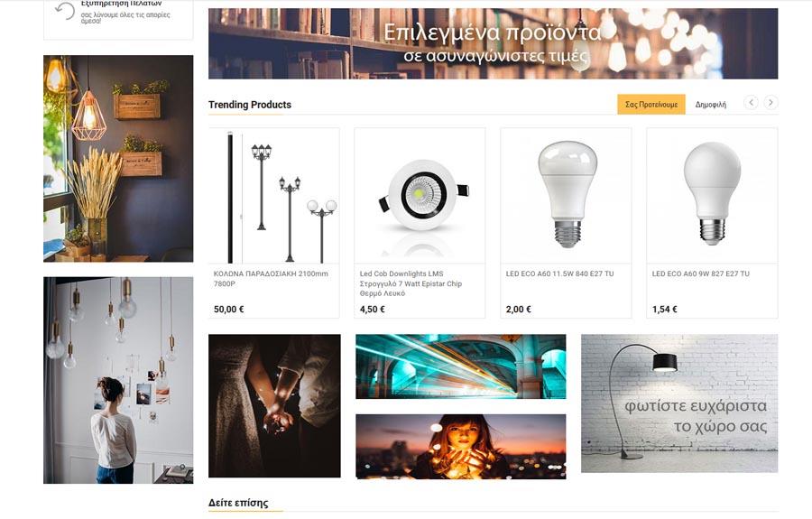
Task: Click the next arrow in Trending Products carousel
Action: coord(770,103)
